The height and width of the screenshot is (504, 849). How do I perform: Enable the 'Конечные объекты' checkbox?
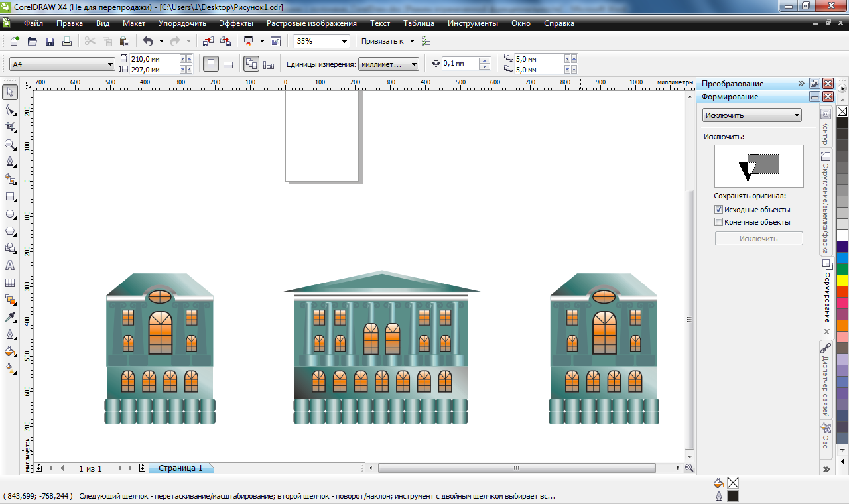coord(718,222)
